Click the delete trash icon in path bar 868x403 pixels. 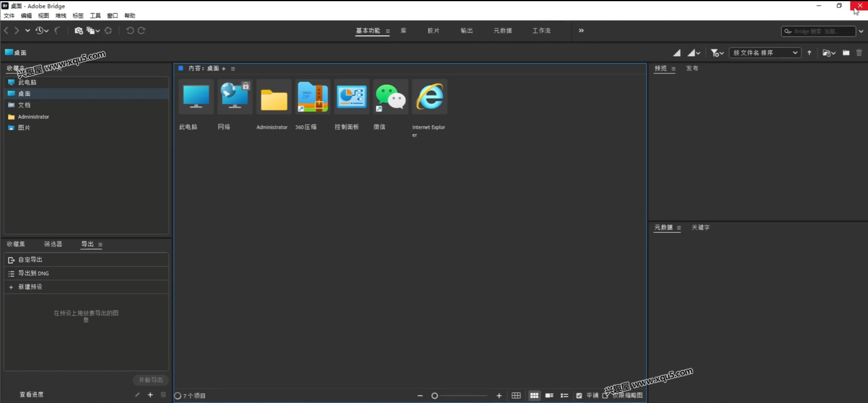tap(859, 52)
